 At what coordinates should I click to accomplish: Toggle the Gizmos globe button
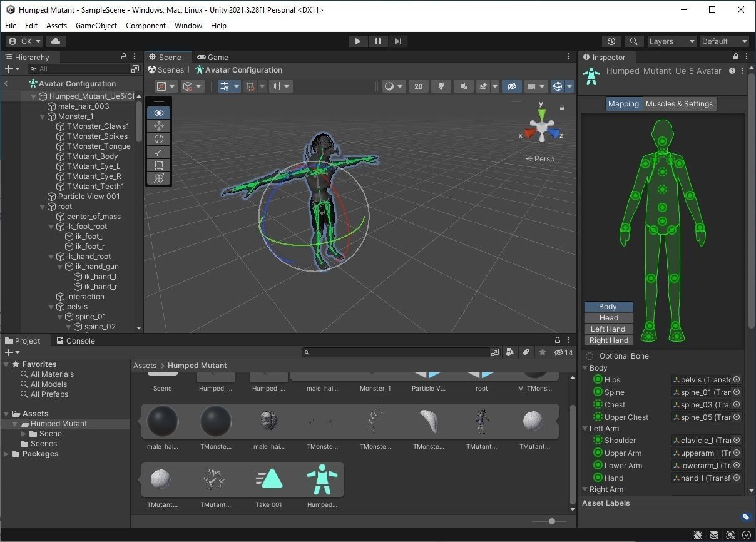pos(558,86)
